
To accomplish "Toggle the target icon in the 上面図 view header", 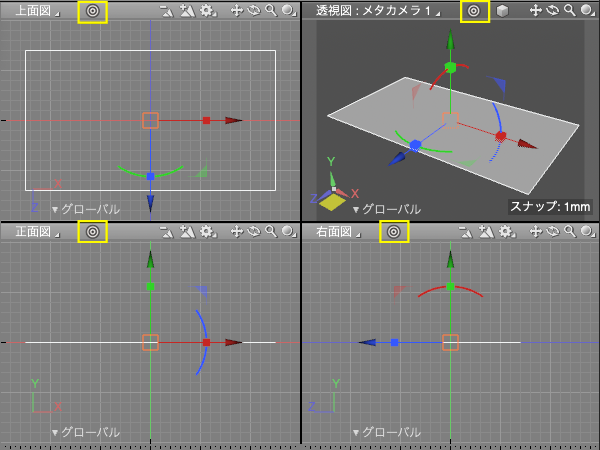I will 93,11.
